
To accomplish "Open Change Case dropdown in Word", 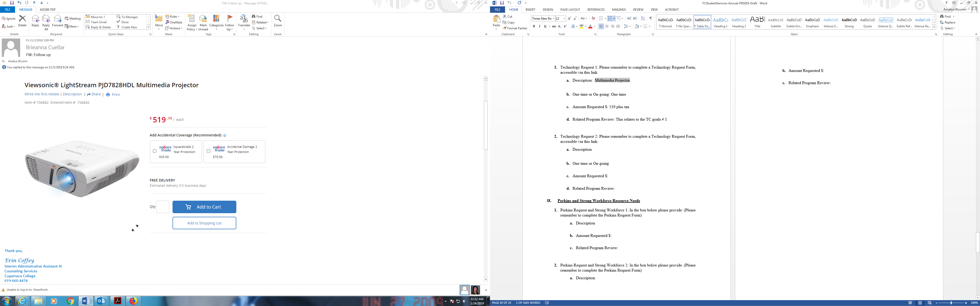I will [584, 19].
